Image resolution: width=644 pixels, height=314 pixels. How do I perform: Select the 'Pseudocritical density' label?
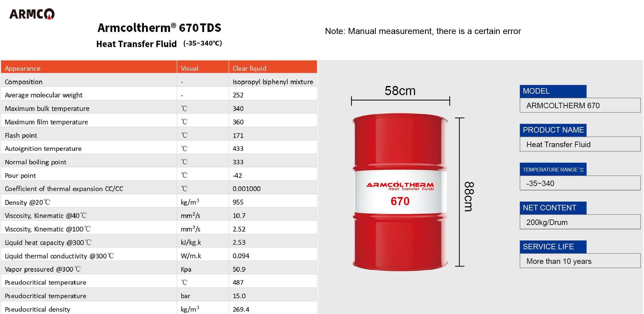(37, 309)
